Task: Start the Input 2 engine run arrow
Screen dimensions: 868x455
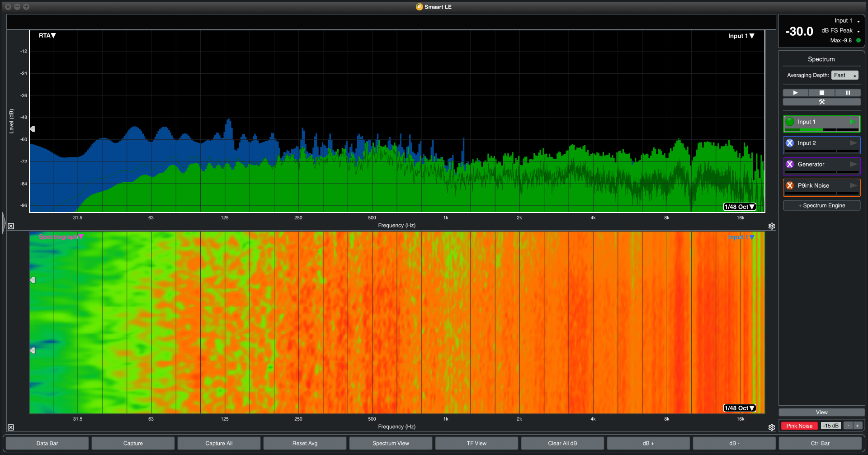Action: point(853,143)
